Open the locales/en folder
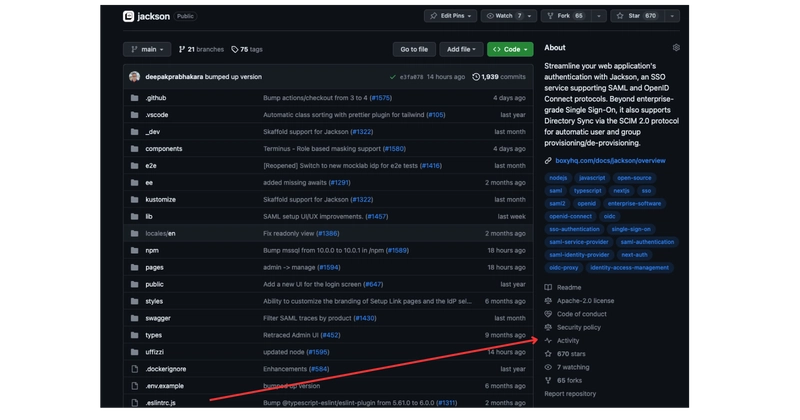The height and width of the screenshot is (420, 800). (x=160, y=234)
